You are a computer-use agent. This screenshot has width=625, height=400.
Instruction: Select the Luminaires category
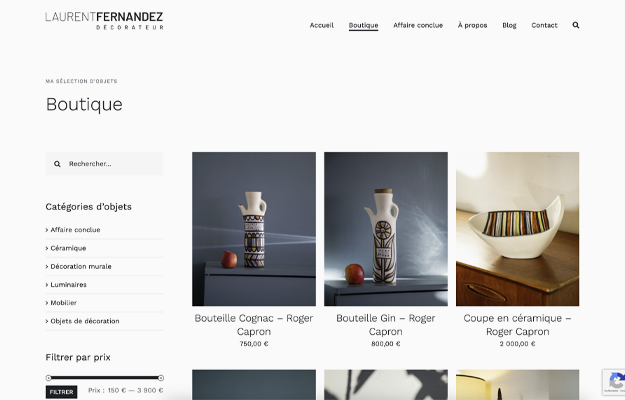click(68, 285)
